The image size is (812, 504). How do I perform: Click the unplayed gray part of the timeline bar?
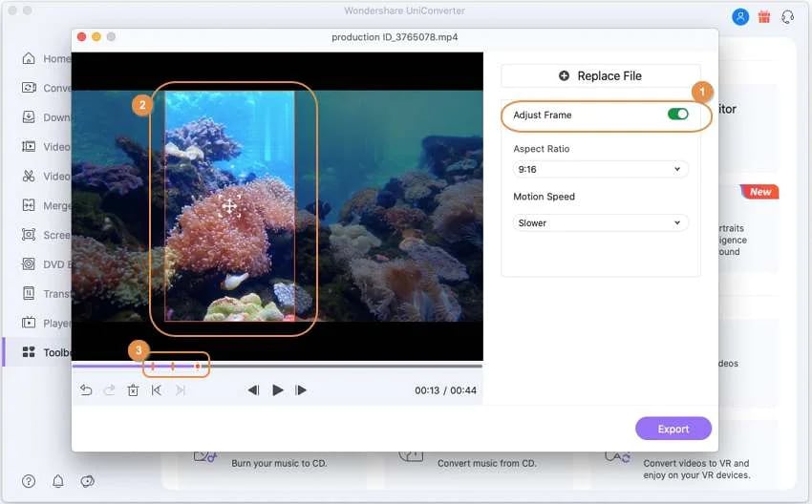[x=342, y=367]
